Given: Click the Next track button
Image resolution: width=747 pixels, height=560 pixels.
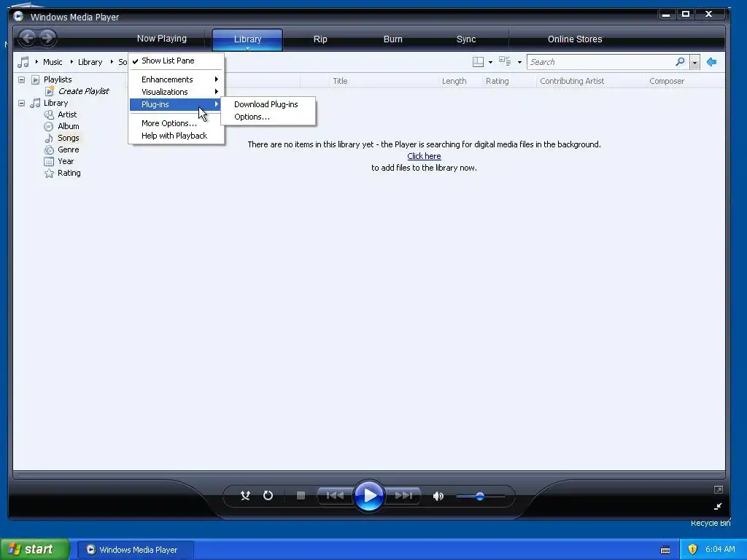Looking at the screenshot, I should point(403,496).
